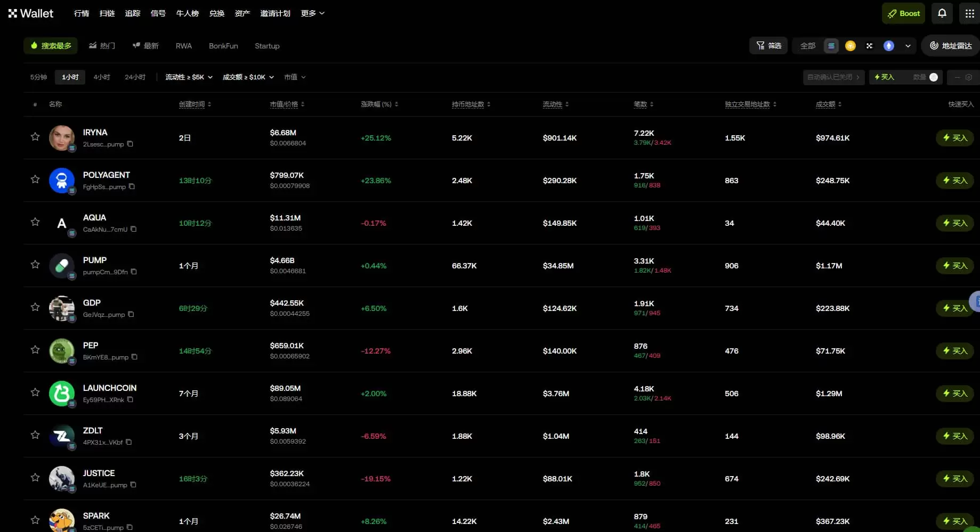Screen dimensions: 980x532
Task: Select the Ethereum chain filter icon
Action: 888,46
